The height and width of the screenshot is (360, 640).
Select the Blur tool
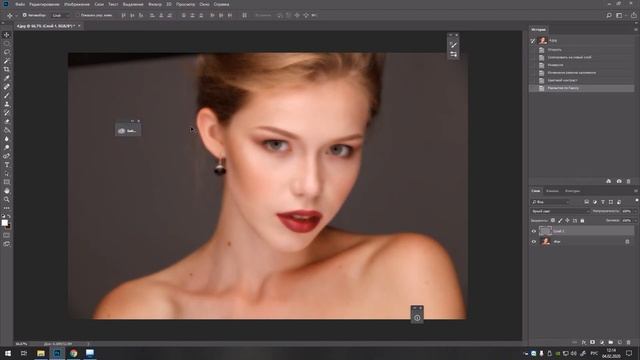[7, 139]
